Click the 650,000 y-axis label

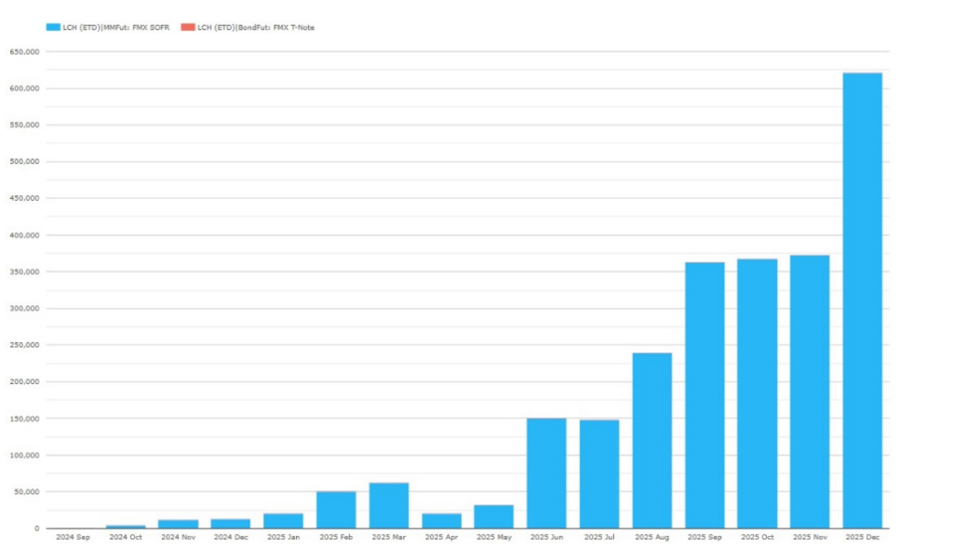coord(25,52)
